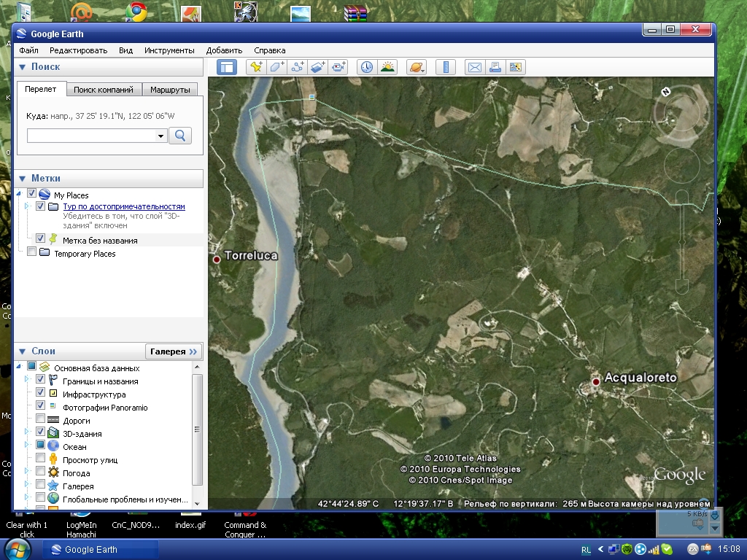This screenshot has height=560, width=747.
Task: Click the placemark square on the boundary line
Action: pos(311,97)
